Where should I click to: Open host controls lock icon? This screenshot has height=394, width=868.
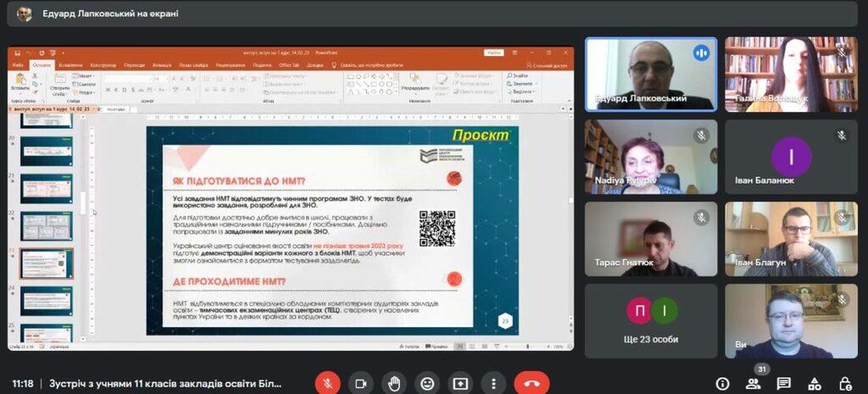(845, 384)
